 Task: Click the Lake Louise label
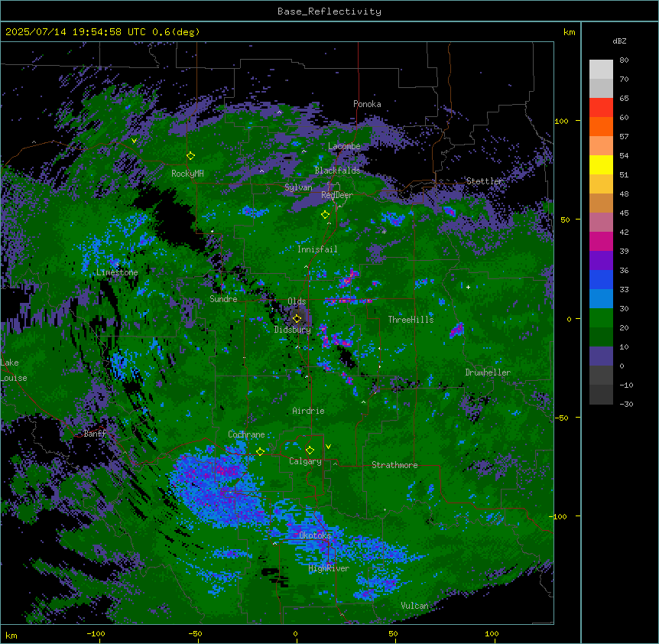tap(14, 370)
